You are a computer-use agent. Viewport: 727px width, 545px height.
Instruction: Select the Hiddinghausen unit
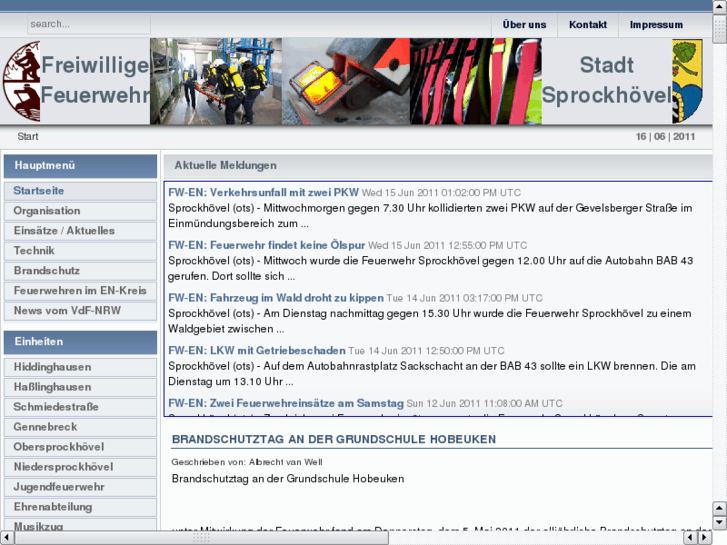coord(80,367)
